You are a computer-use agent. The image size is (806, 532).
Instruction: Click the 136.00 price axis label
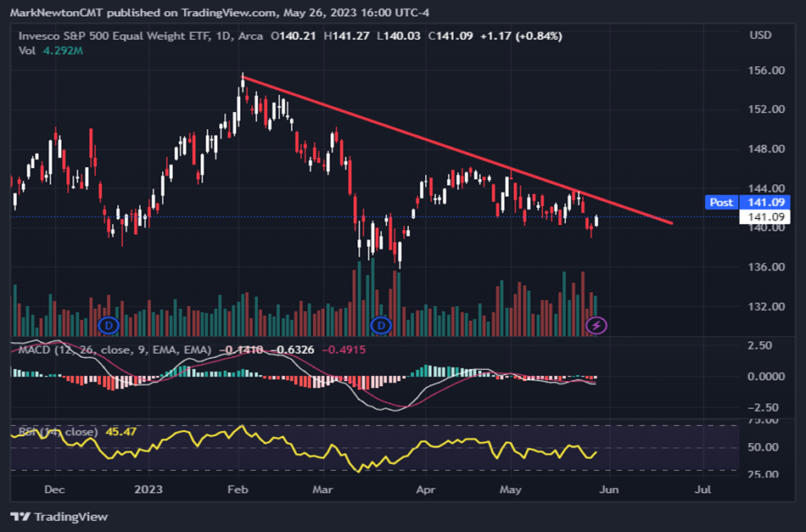tap(766, 267)
